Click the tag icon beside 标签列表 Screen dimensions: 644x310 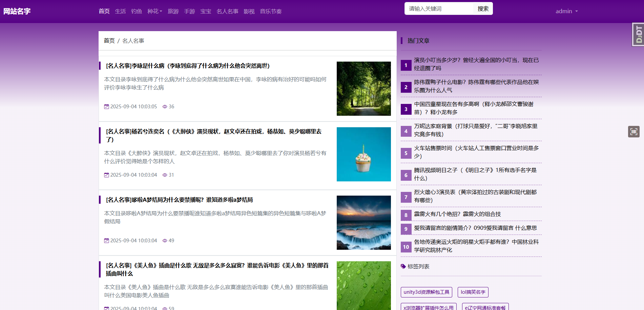(403, 266)
